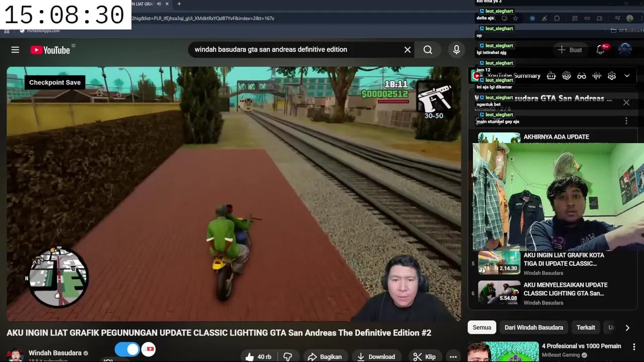
Task: Click the Download button below video
Action: [x=376, y=356]
